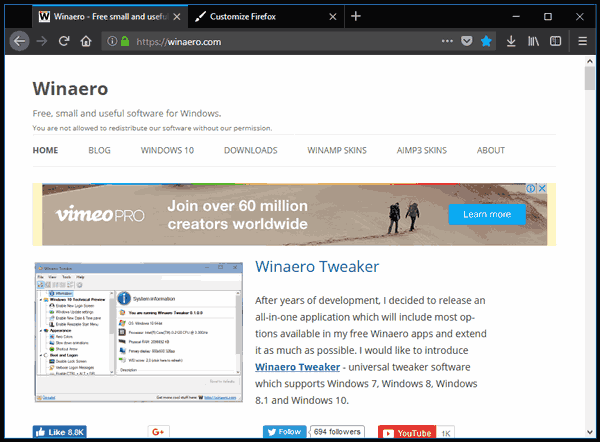
Task: Show site information via the info icon
Action: [112, 41]
